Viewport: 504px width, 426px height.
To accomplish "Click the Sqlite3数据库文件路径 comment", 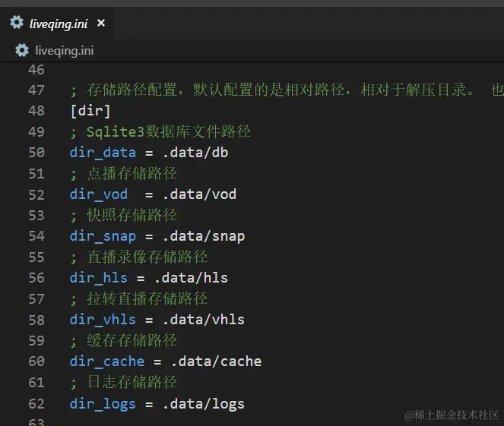I will tap(160, 132).
